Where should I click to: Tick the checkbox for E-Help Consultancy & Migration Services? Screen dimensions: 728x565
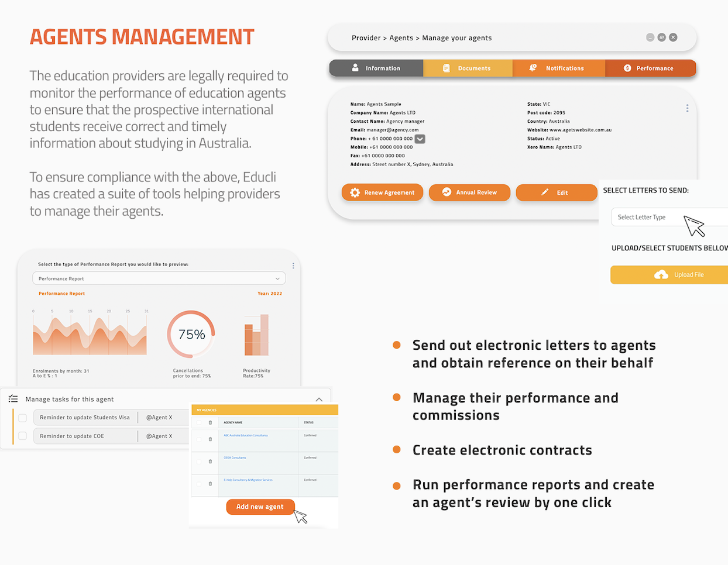pyautogui.click(x=199, y=484)
